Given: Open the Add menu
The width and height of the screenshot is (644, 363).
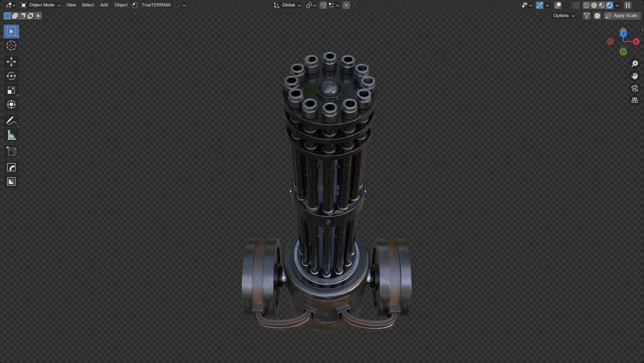Looking at the screenshot, I should [104, 5].
